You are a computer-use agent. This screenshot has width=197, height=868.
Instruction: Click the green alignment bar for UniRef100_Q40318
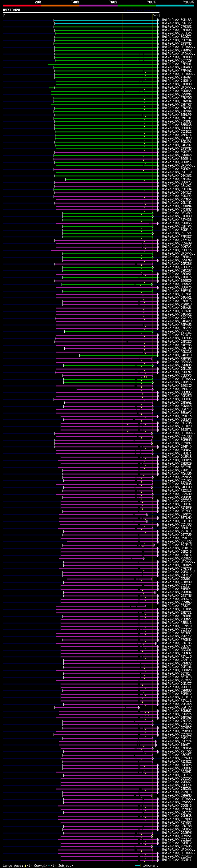click(119, 355)
